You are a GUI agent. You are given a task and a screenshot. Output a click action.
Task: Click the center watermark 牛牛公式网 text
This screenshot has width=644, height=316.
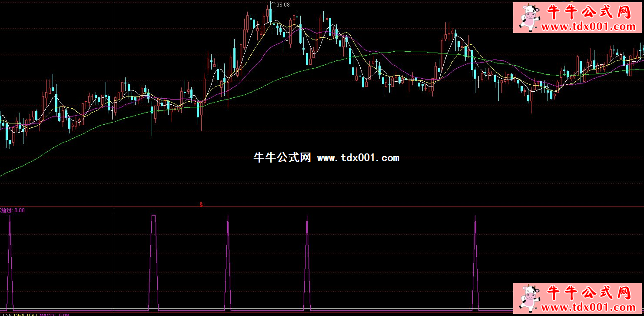click(x=282, y=158)
